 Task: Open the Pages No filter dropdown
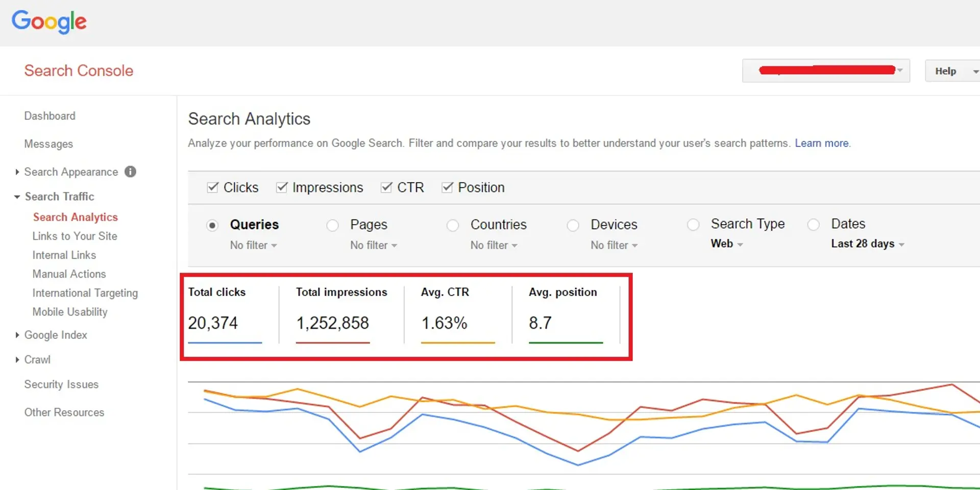click(374, 246)
